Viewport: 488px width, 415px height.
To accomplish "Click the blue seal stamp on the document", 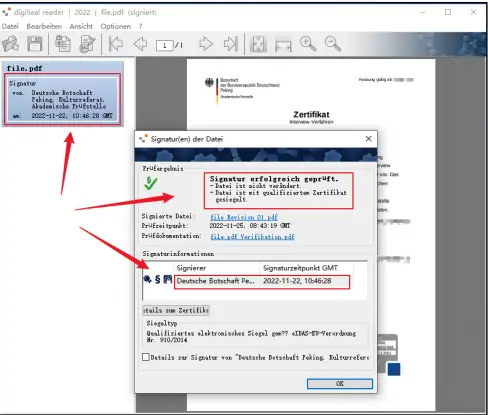I will tap(394, 369).
